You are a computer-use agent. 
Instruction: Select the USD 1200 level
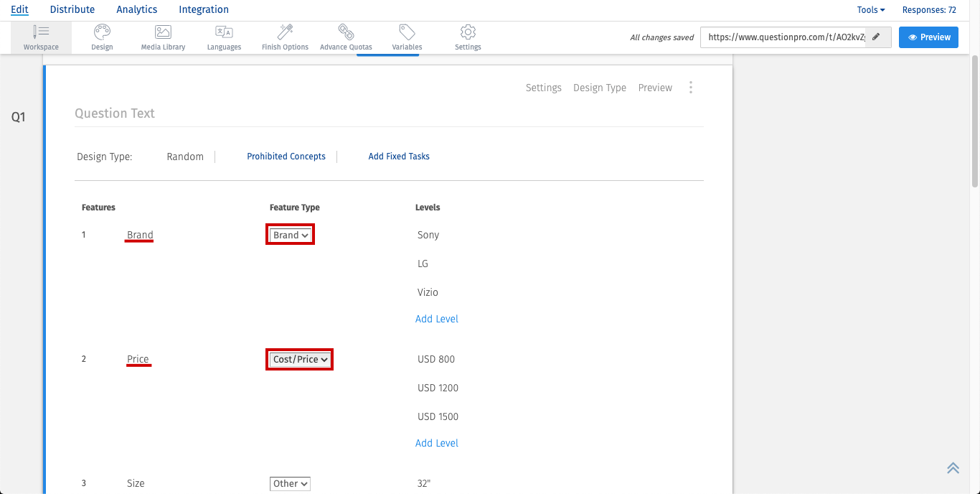(x=438, y=388)
